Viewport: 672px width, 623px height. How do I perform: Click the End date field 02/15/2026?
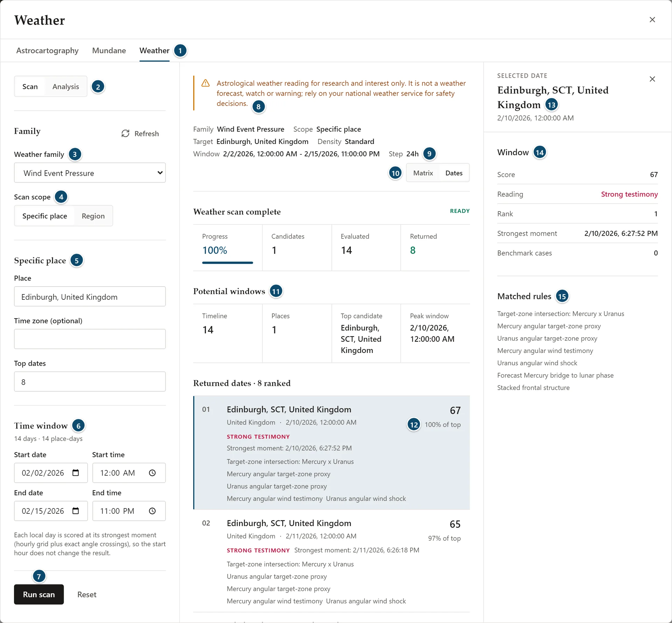pos(51,511)
